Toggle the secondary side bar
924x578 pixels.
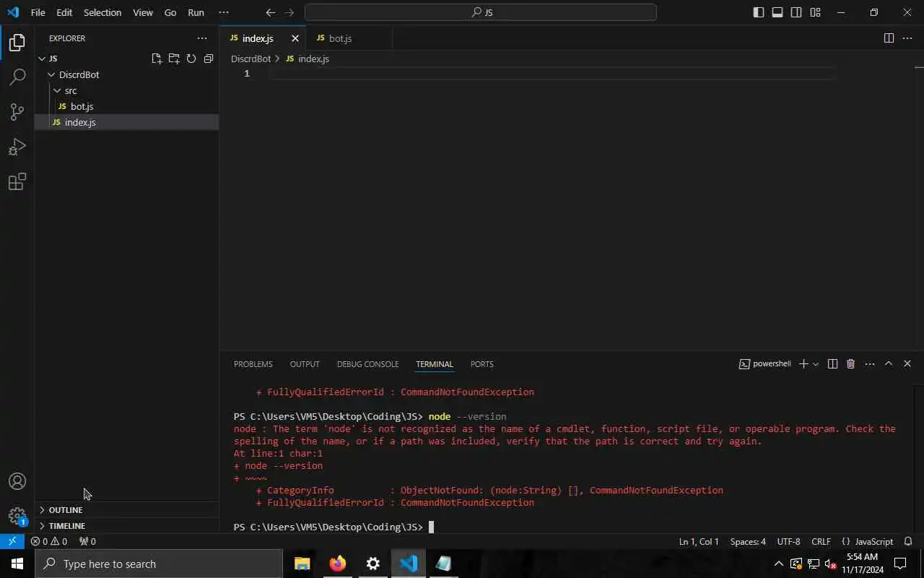[796, 12]
